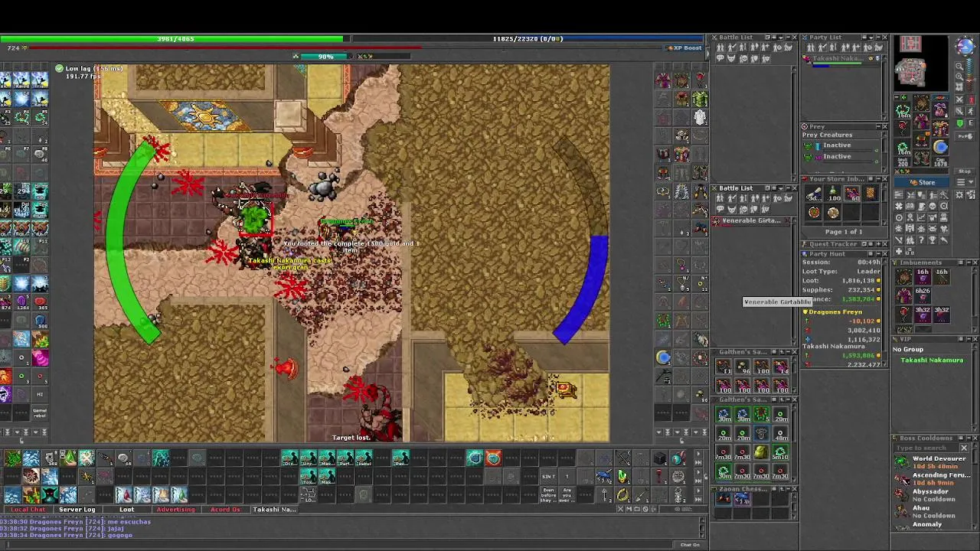Toggle running figure chase mode
This screenshot has width=980, height=551.
(970, 111)
